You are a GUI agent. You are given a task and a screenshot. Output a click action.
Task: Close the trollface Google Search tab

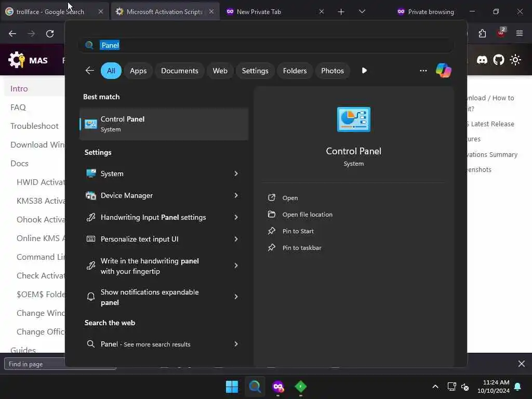(101, 11)
